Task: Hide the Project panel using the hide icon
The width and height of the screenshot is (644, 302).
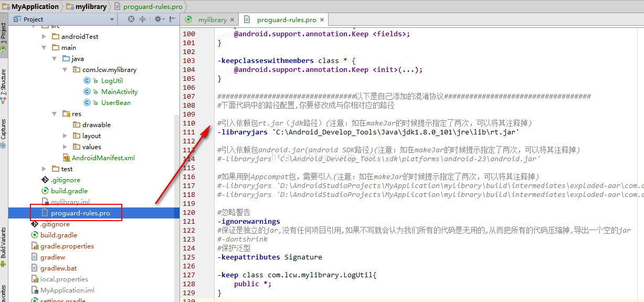Action: coord(172,19)
